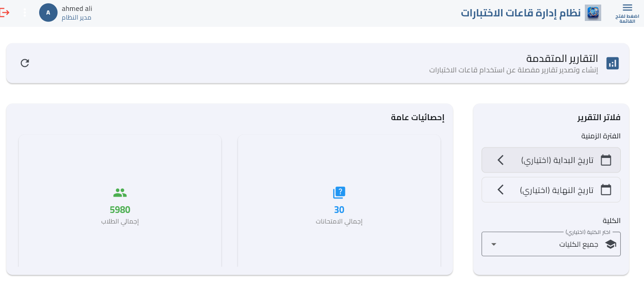Click the فلاتر التقرير heading
This screenshot has height=284, width=644.
(x=599, y=117)
